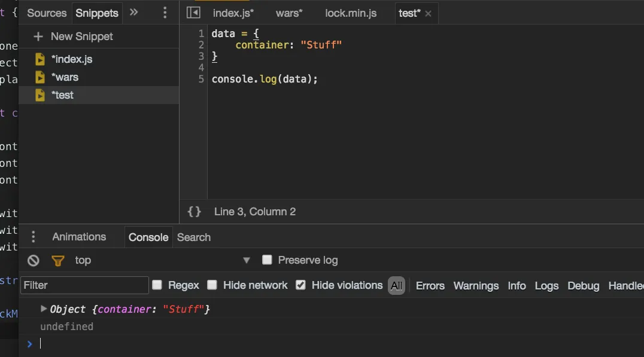Filter console by Logs

click(x=546, y=286)
